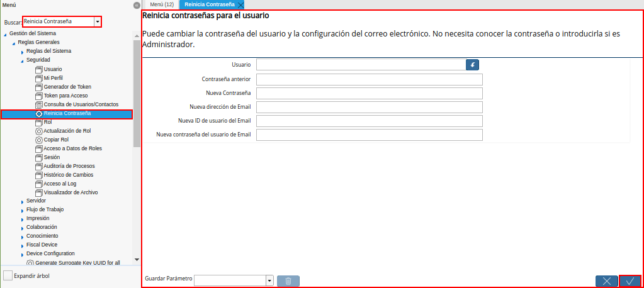Image resolution: width=644 pixels, height=288 pixels.
Task: Click the Sesión window icon
Action: pos(39,158)
